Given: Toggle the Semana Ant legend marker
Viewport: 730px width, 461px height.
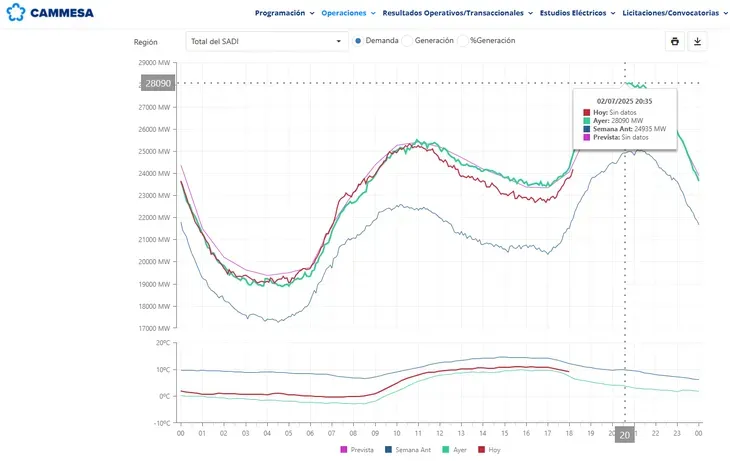Looking at the screenshot, I should click(388, 450).
